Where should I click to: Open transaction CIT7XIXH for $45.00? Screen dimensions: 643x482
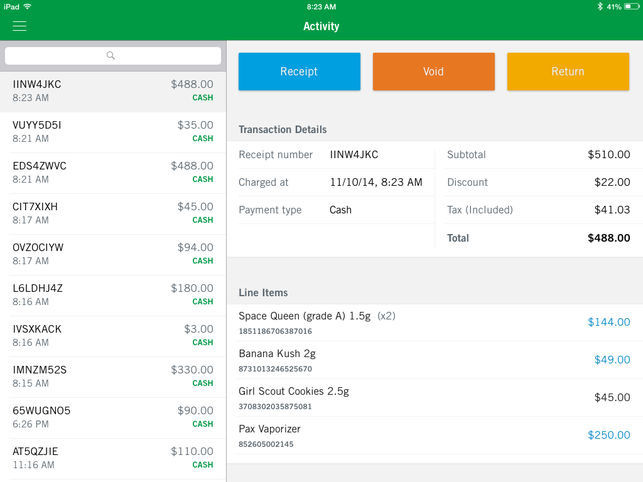pos(113,213)
